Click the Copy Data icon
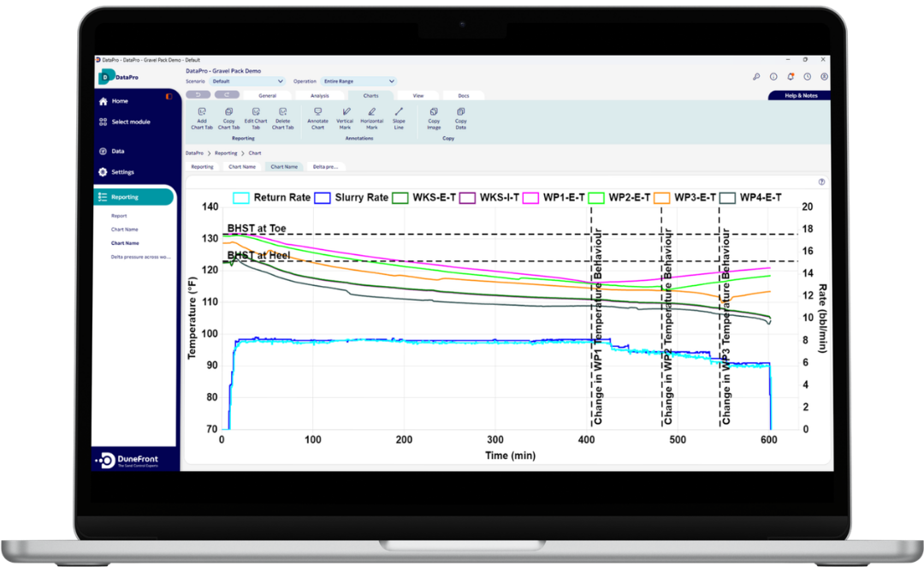 [x=461, y=111]
